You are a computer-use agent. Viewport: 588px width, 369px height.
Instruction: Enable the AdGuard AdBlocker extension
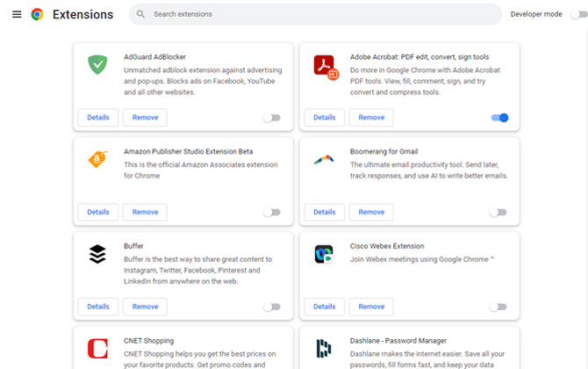click(x=272, y=118)
